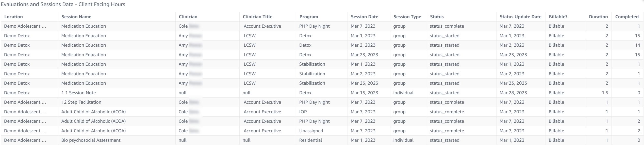Select the IOP program cell
Screen dimensions: 644x145
pyautogui.click(x=303, y=112)
